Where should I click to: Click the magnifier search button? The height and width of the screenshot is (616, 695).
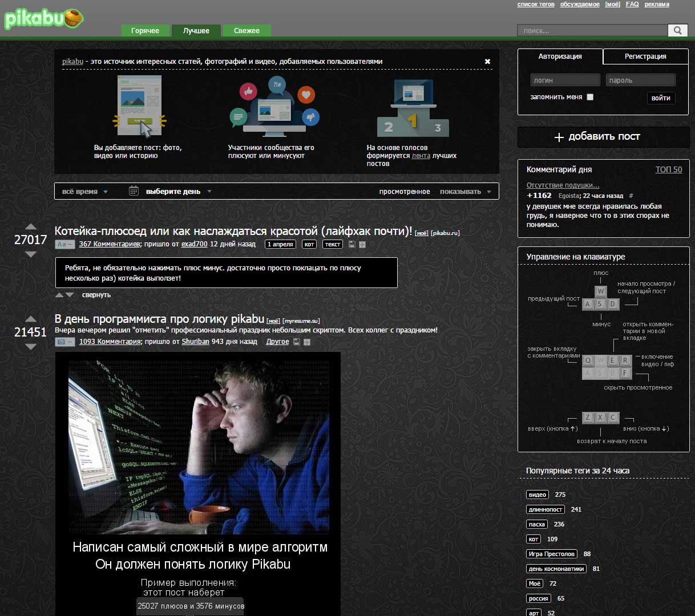(677, 30)
